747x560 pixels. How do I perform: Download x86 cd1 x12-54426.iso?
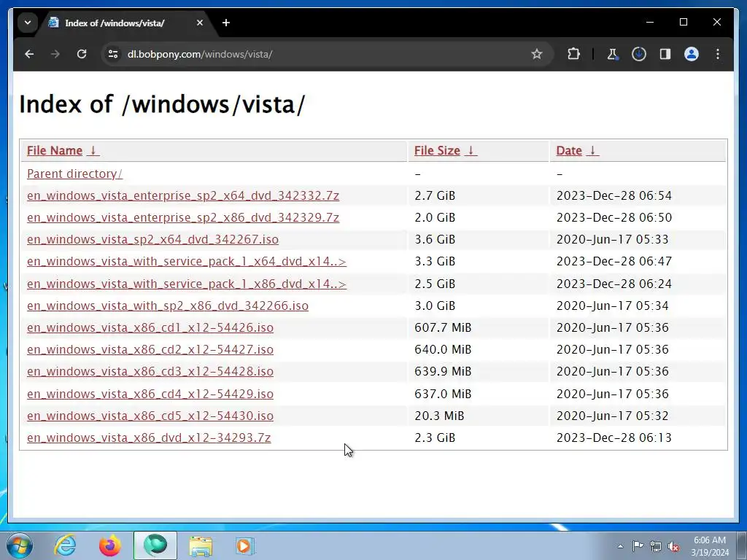(x=150, y=327)
